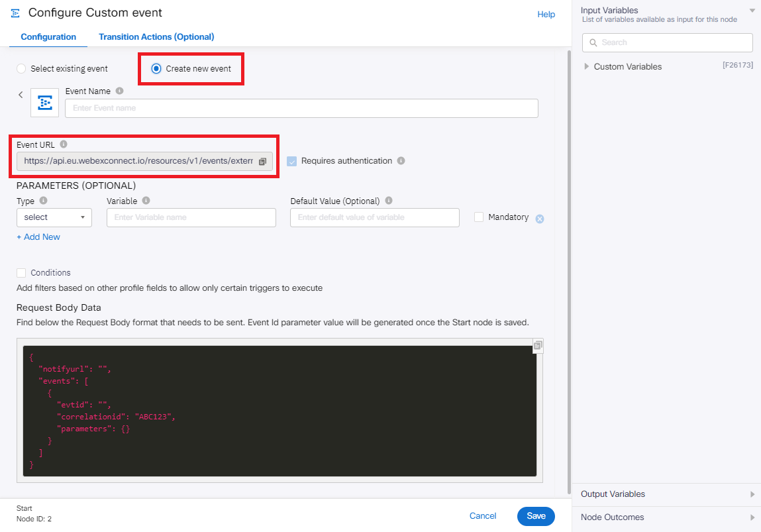Click the info icon next to Event Name
This screenshot has height=532, width=761.
[x=119, y=91]
